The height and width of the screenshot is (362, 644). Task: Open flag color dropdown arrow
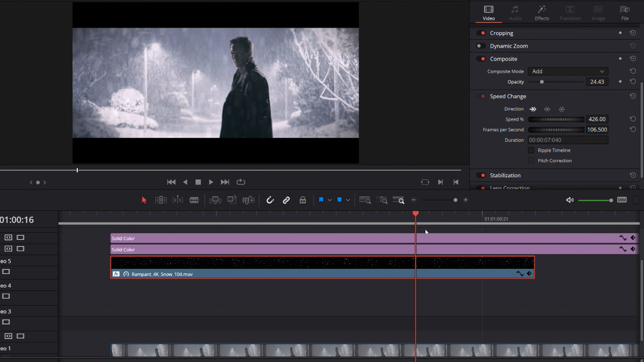330,200
